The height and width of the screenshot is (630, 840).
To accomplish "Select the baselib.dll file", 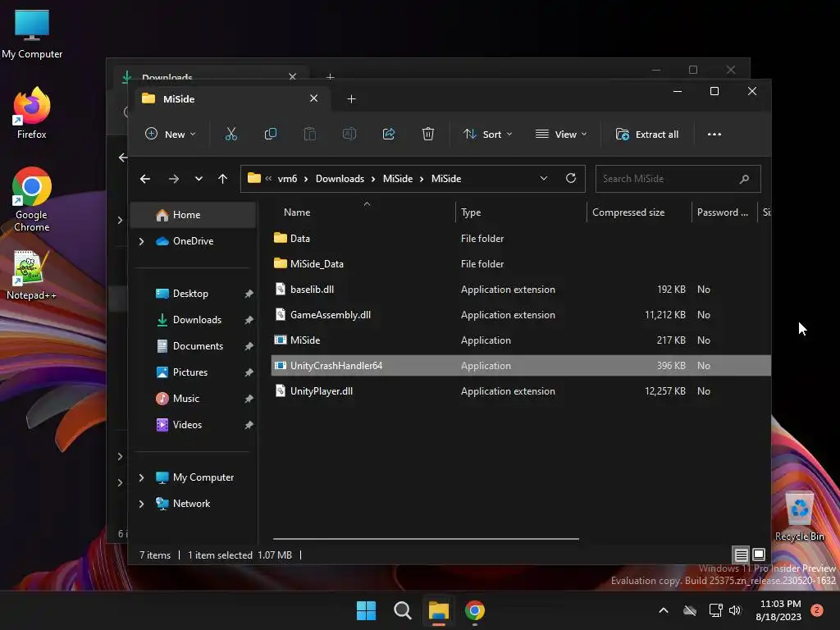I will tap(521, 290).
